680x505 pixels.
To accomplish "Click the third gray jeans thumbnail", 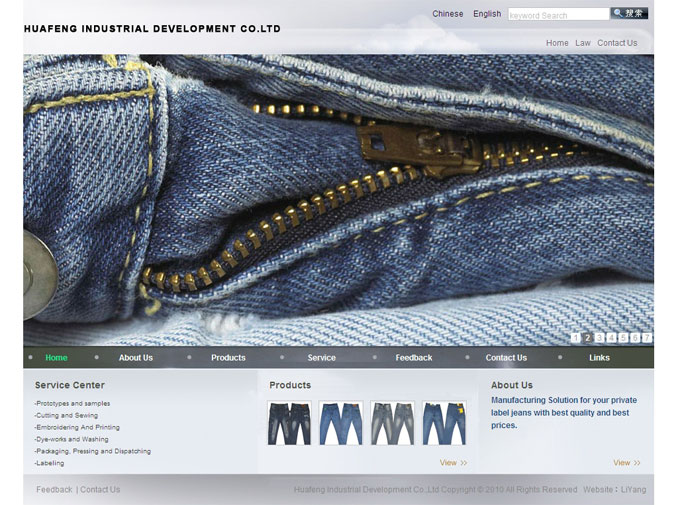I will (x=392, y=423).
